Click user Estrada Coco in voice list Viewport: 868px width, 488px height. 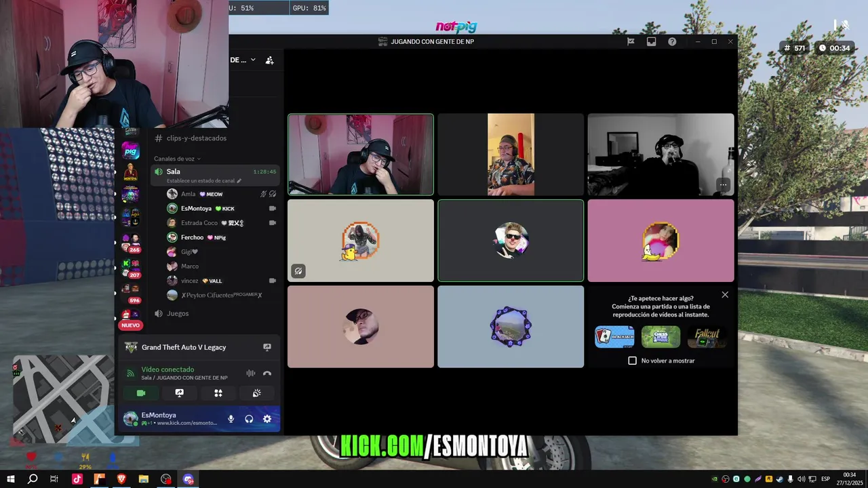199,223
